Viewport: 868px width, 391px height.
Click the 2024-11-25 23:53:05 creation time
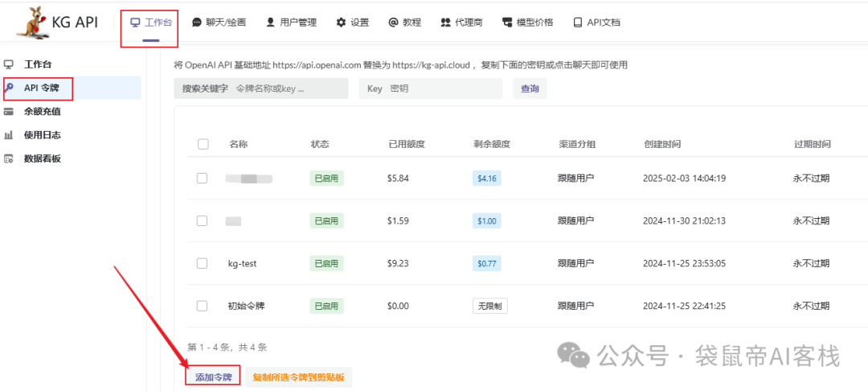click(684, 264)
